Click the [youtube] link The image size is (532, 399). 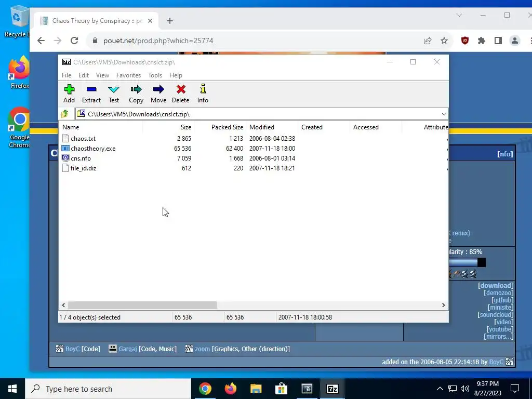coord(500,329)
